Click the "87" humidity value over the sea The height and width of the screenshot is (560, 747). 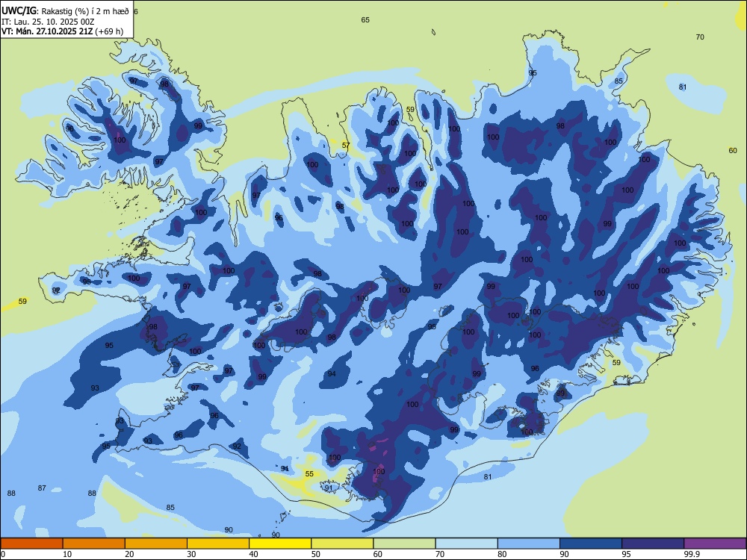point(42,488)
